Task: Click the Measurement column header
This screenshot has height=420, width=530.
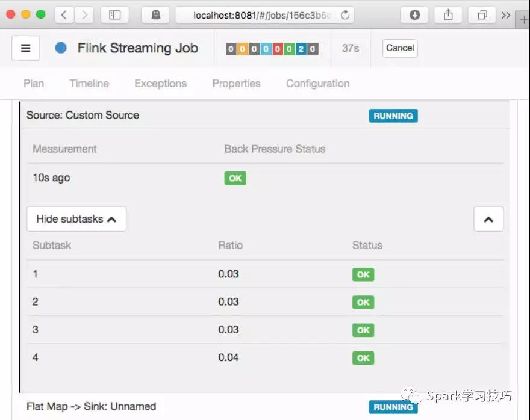Action: [x=64, y=149]
